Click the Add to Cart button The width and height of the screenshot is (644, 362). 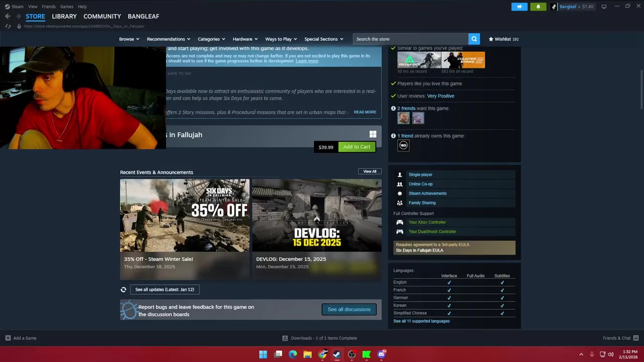click(357, 147)
